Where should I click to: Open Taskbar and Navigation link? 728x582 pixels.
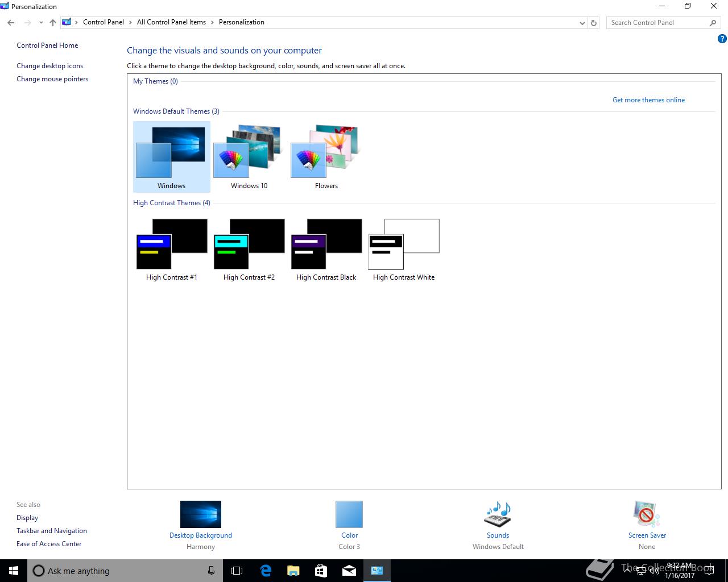click(52, 531)
